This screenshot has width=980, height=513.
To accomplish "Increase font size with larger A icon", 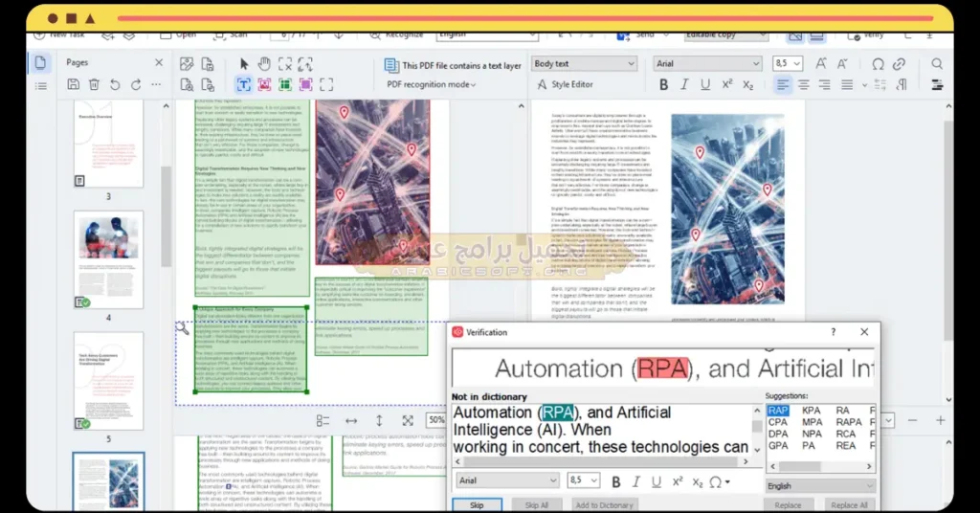I will click(821, 63).
